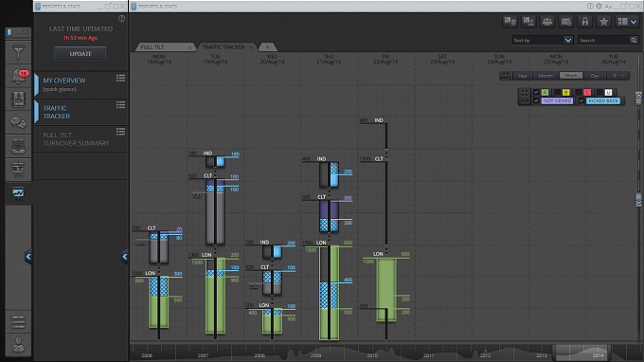The width and height of the screenshot is (644, 362).
Task: Click the group people icon in toolbar
Action: point(547,22)
